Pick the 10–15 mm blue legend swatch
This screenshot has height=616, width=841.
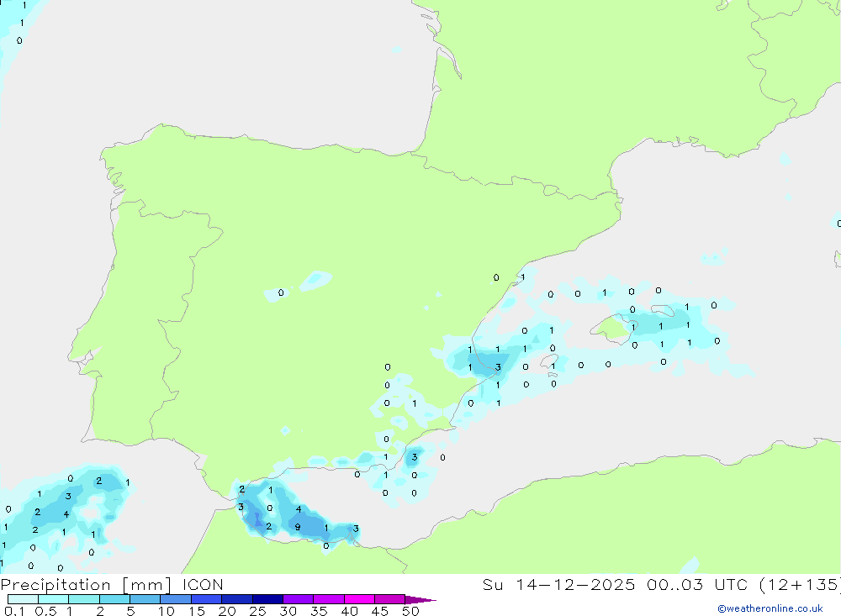tap(176, 599)
